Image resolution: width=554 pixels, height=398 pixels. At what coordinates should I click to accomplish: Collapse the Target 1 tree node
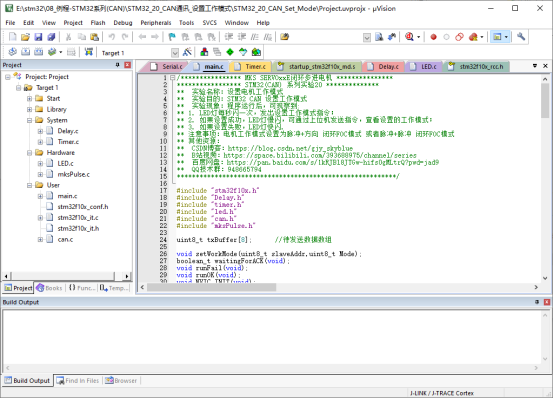[18, 88]
